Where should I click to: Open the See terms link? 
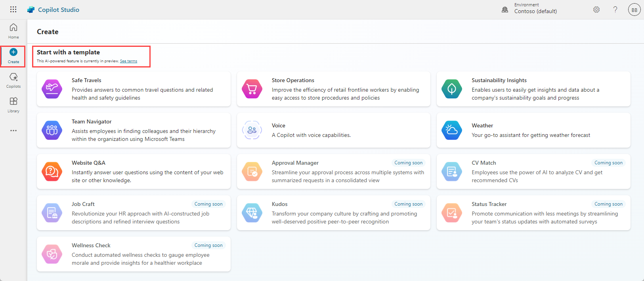point(128,61)
